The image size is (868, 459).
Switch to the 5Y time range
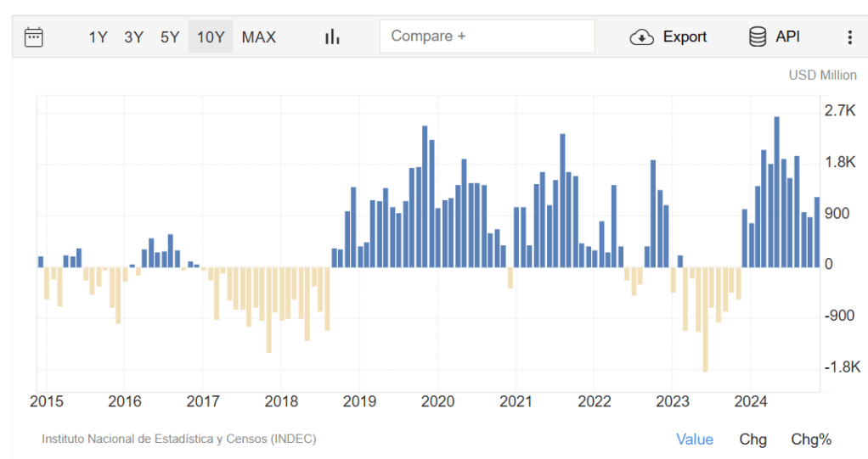(x=170, y=36)
